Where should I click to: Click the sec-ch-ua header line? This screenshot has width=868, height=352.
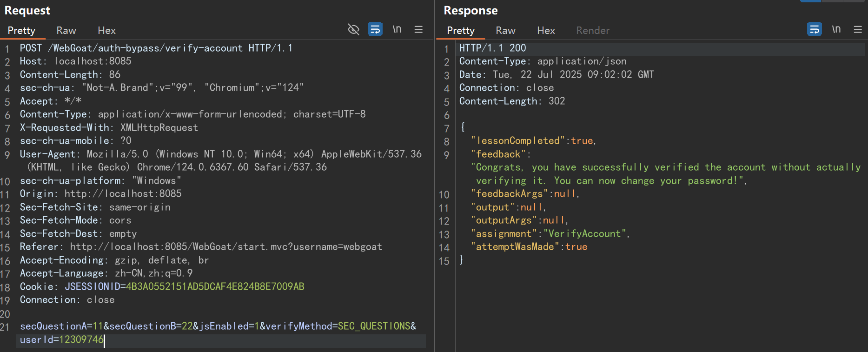coord(162,87)
